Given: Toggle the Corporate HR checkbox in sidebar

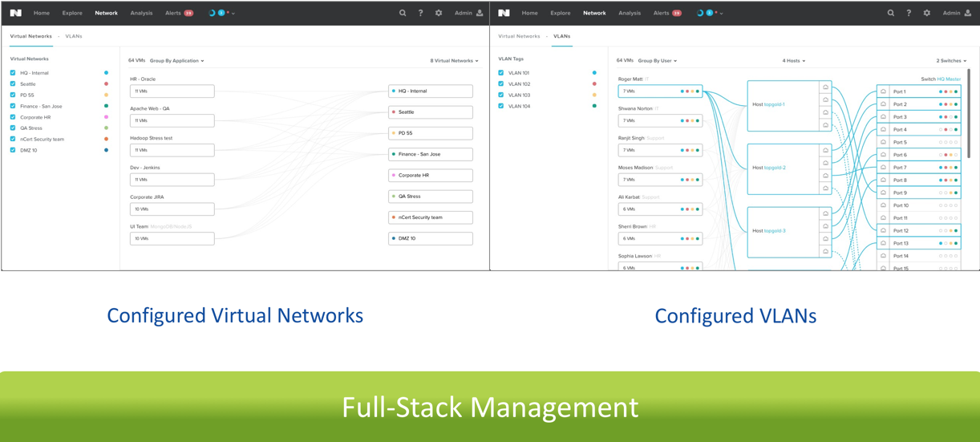Looking at the screenshot, I should click(13, 117).
